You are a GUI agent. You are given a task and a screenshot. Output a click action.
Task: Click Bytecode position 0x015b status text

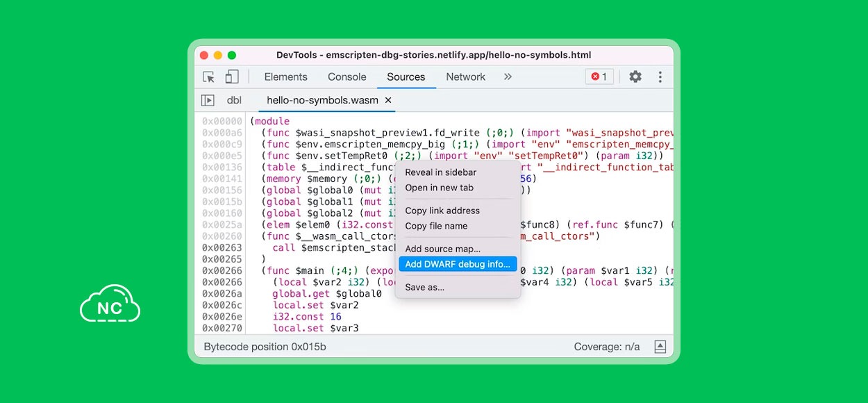coord(265,347)
